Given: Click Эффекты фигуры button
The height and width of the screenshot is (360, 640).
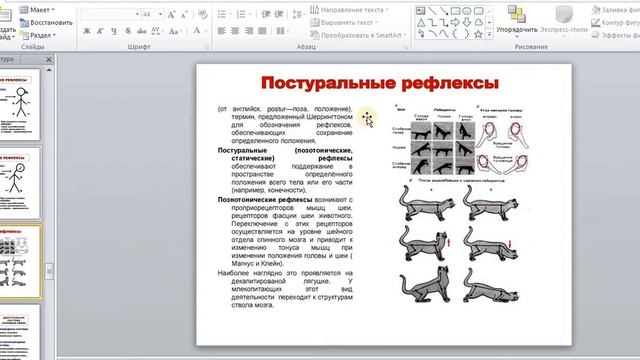Looking at the screenshot, I should pyautogui.click(x=616, y=36).
